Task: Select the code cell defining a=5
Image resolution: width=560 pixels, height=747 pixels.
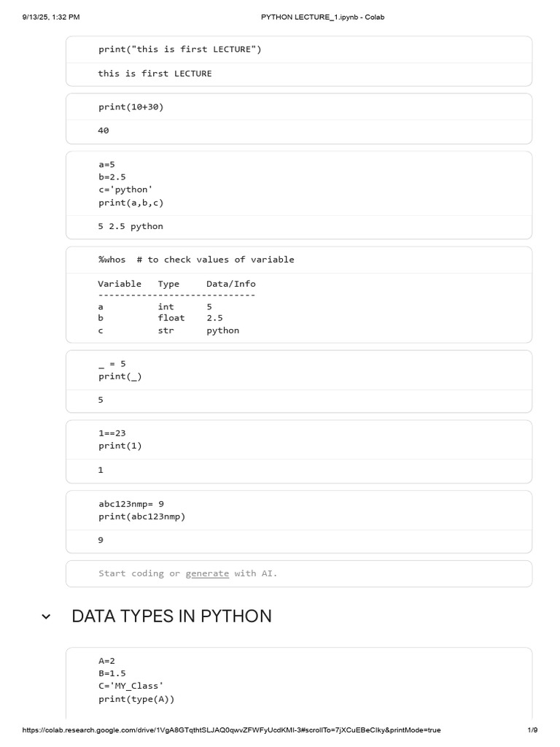Action: click(299, 184)
